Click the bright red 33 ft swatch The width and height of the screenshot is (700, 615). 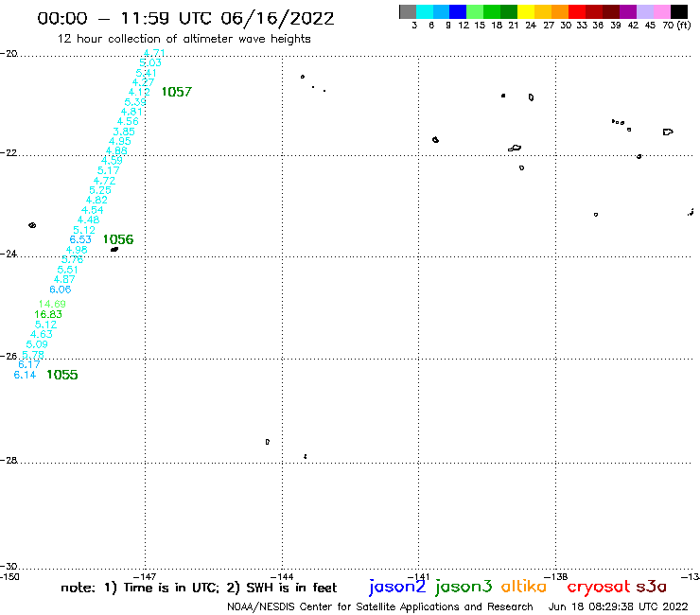576,11
